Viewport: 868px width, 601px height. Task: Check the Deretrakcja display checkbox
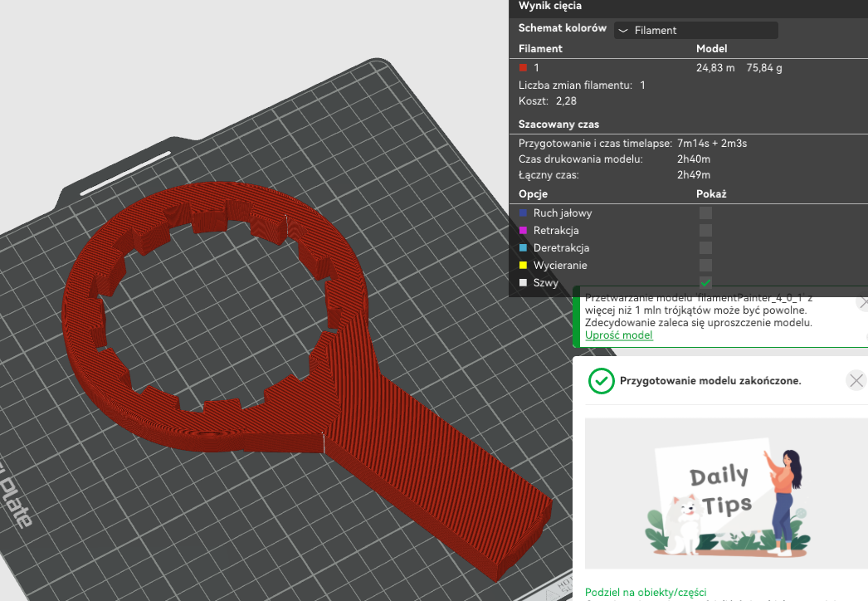click(x=705, y=247)
